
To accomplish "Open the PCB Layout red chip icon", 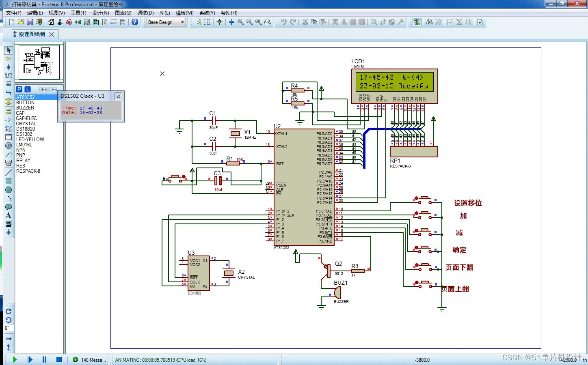I will tap(69, 22).
